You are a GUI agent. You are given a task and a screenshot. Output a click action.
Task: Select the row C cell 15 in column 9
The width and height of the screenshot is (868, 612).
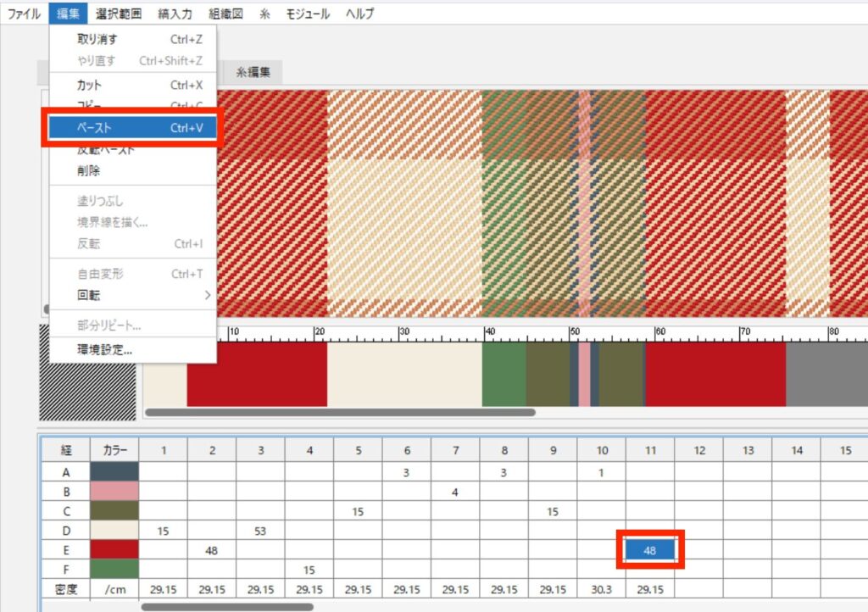(x=553, y=511)
